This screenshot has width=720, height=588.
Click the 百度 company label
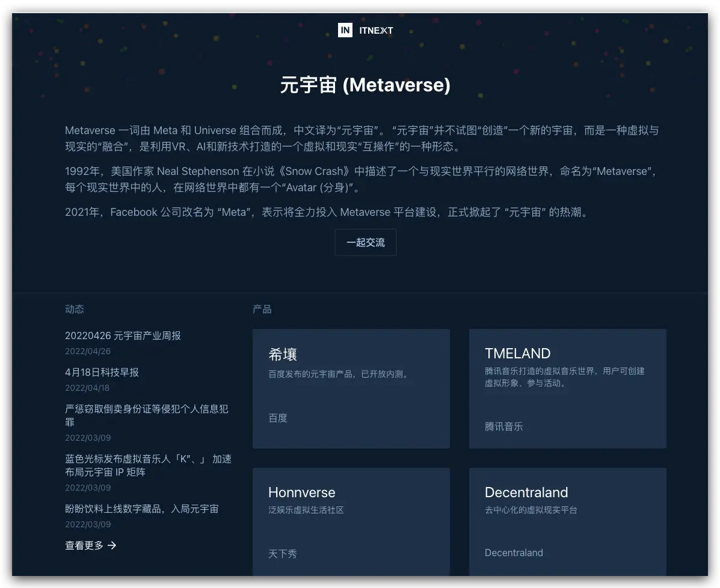[x=278, y=418]
